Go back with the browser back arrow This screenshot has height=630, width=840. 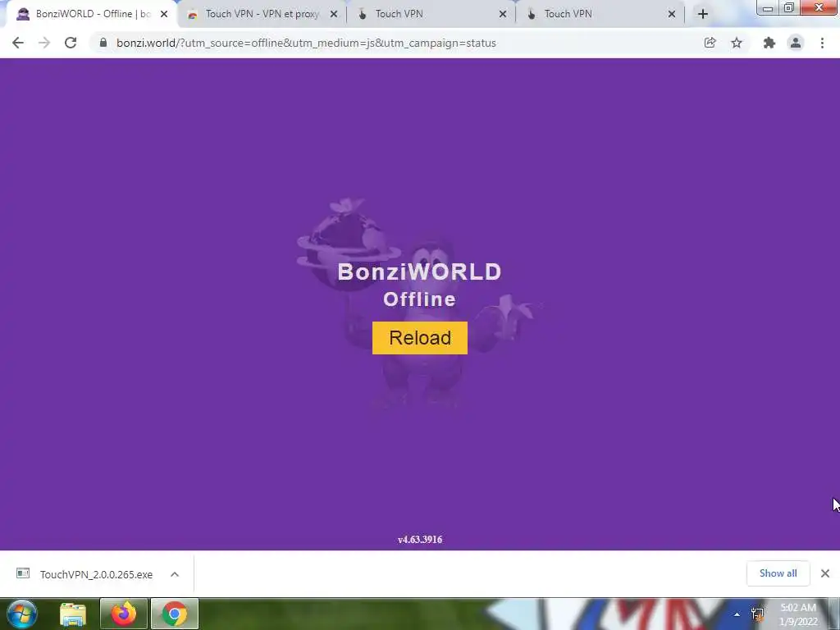coord(18,43)
